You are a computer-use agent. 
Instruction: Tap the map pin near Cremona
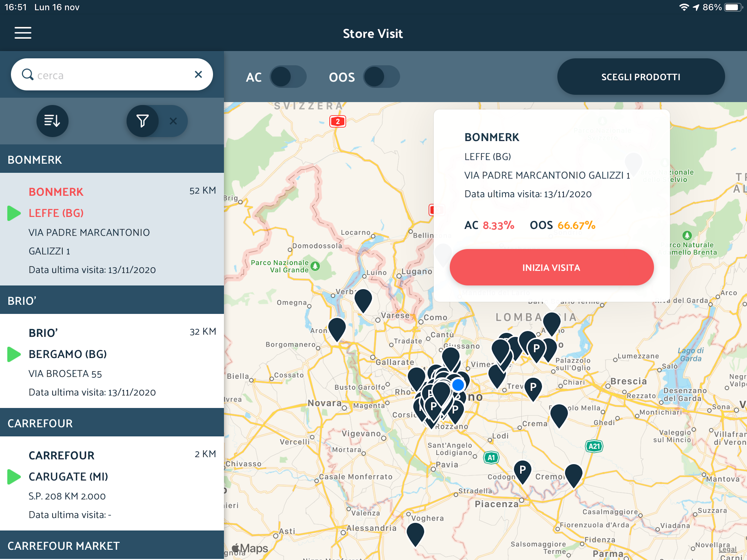pos(573,476)
